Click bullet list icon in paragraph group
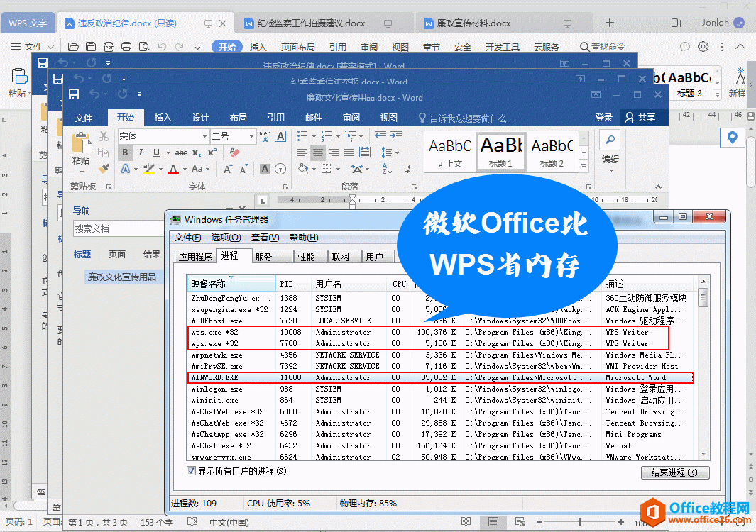 pyautogui.click(x=302, y=136)
